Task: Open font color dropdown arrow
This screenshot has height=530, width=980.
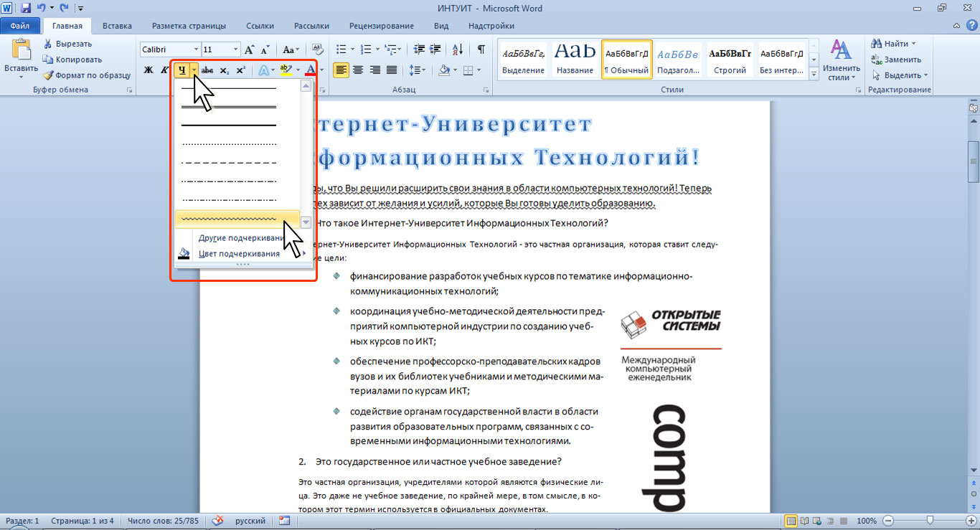Action: 321,70
